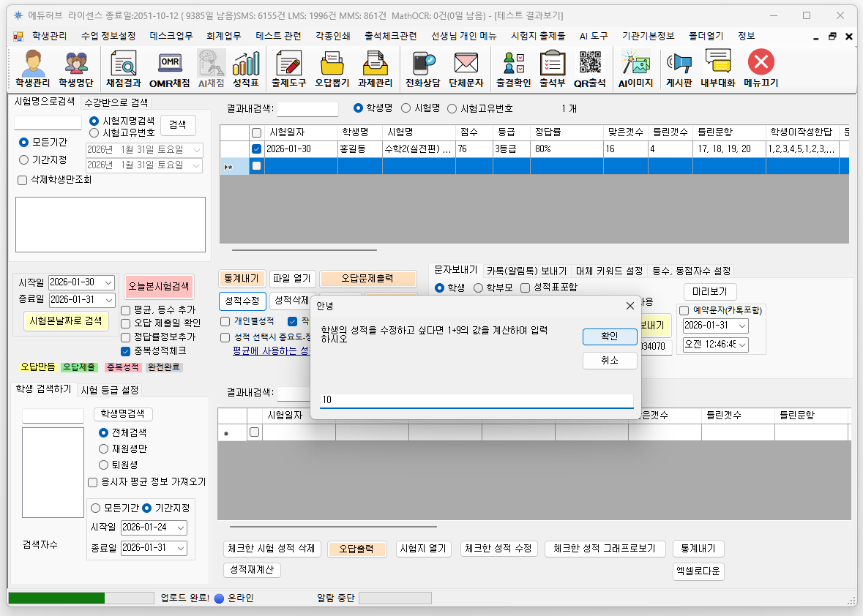The width and height of the screenshot is (863, 616).
Task: Open the 성적표 chart icon
Action: click(246, 69)
